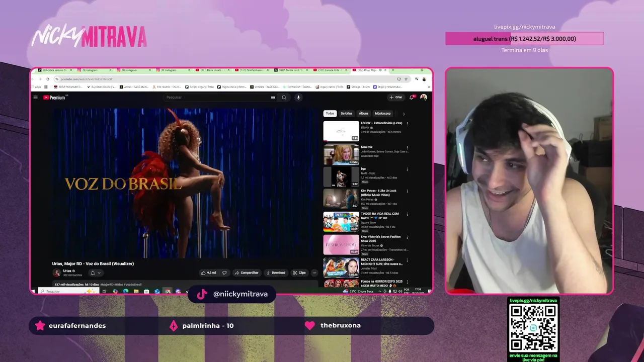This screenshot has height=362, width=644.
Task: Reload the page in the browser
Action: [48, 79]
